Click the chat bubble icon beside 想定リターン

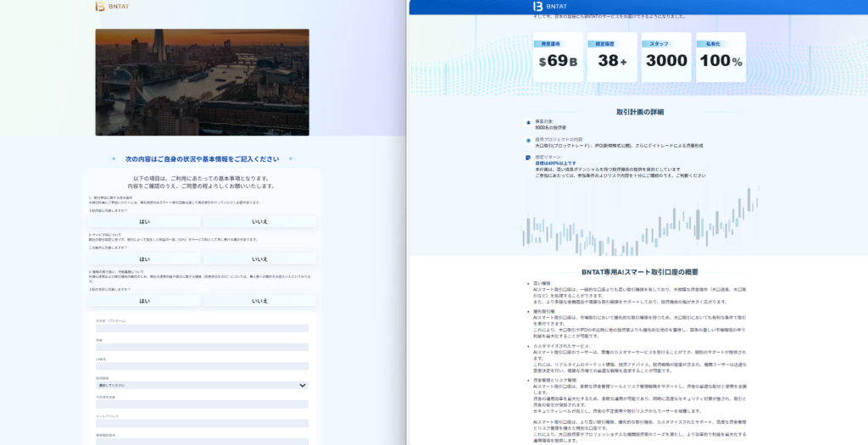[x=529, y=158]
